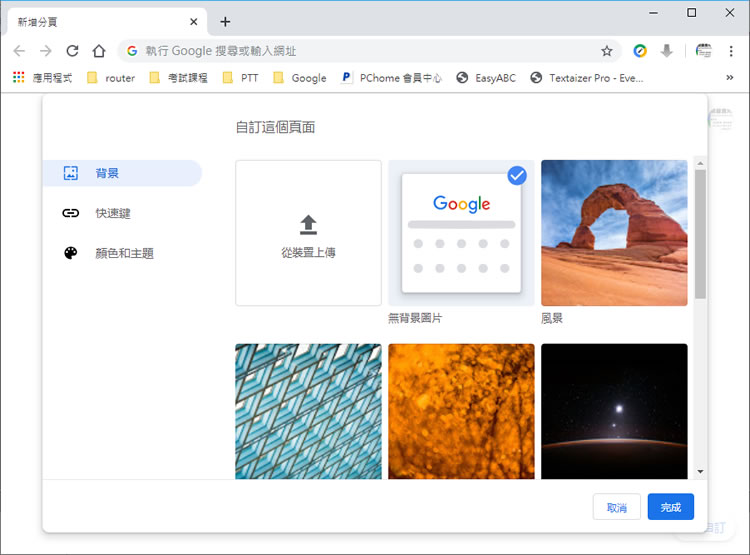
Task: Close the 新增分頁 tab
Action: pos(194,22)
